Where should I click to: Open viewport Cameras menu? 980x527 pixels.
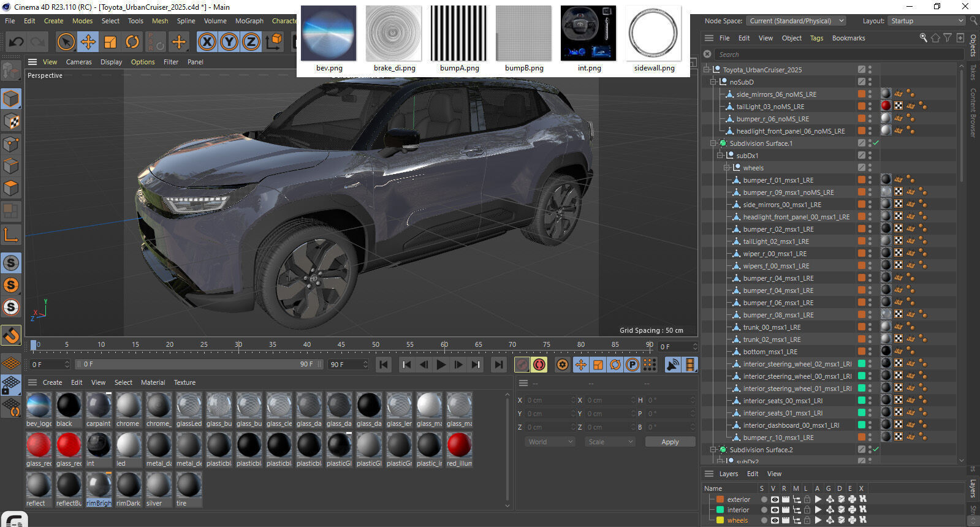coord(79,62)
